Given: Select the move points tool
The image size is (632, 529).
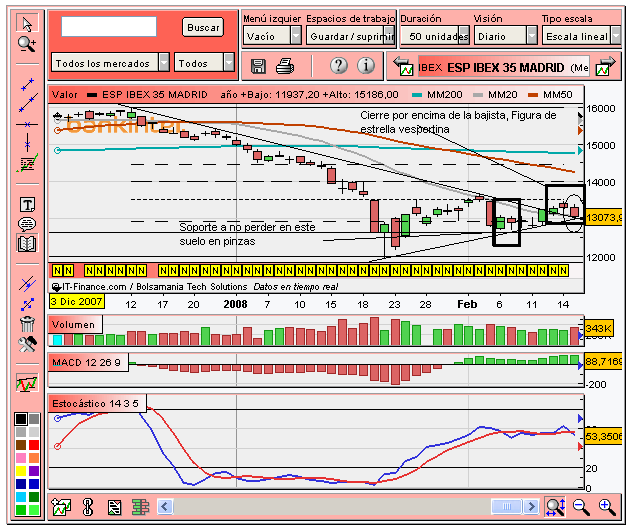Looking at the screenshot, I should [27, 304].
